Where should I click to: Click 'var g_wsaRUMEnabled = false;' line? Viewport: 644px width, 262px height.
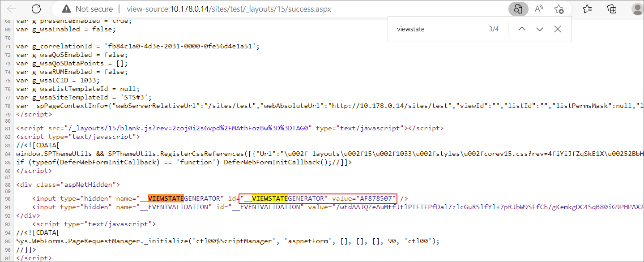[71, 72]
